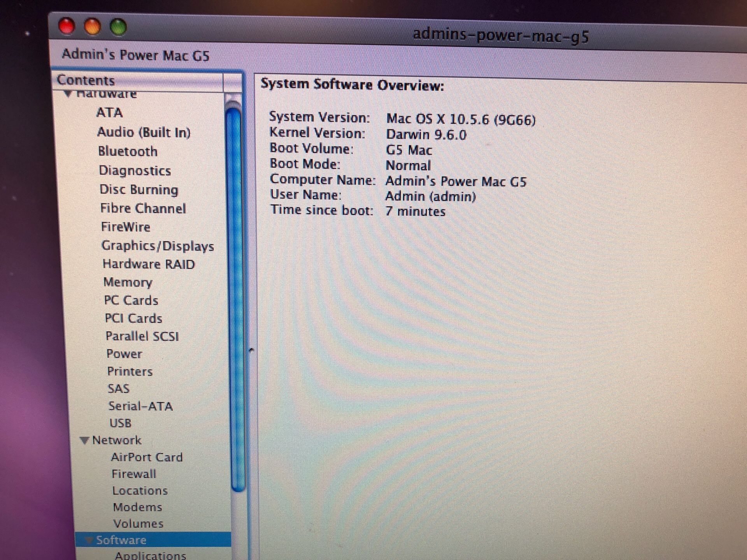This screenshot has width=747, height=560.
Task: Select Diagnostics in the sidebar
Action: [135, 171]
